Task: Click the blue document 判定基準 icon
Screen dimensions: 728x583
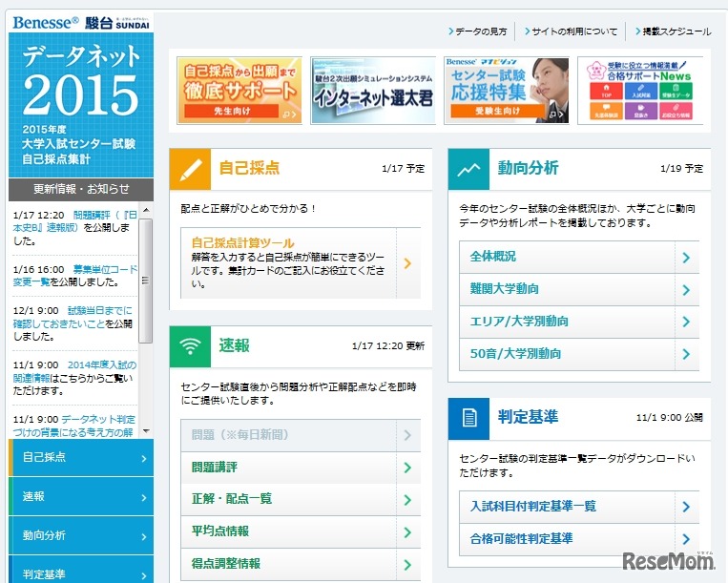Action: tap(468, 419)
